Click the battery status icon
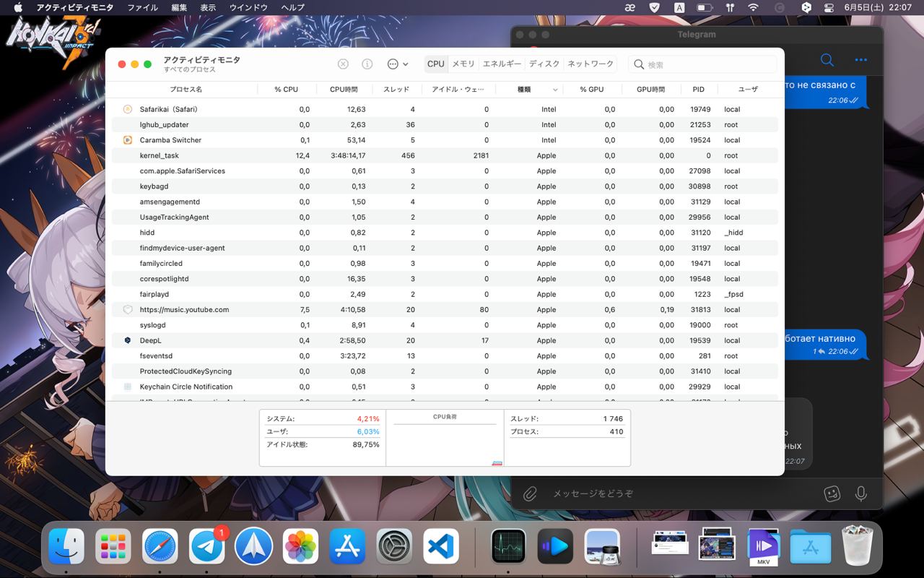Viewport: 924px width, 578px height. 705,7
